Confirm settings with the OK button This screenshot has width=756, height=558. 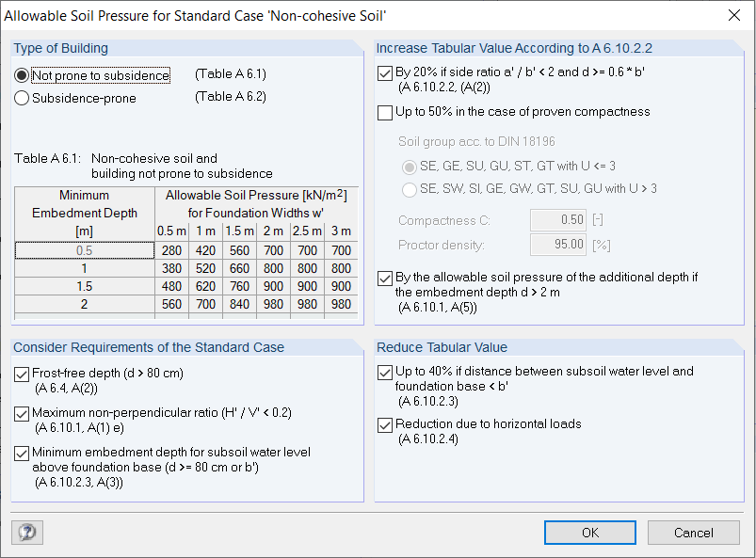click(590, 533)
